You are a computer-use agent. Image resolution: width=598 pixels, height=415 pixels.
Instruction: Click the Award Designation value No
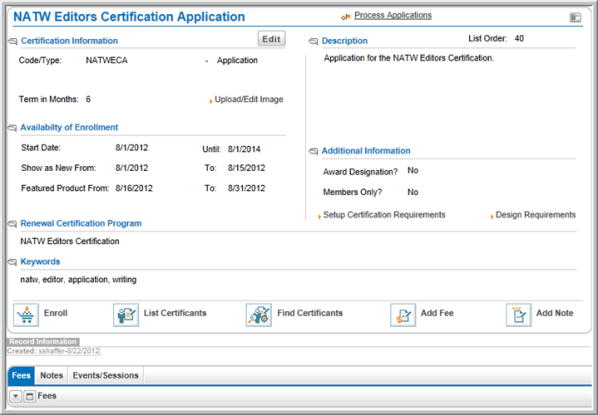(x=413, y=171)
